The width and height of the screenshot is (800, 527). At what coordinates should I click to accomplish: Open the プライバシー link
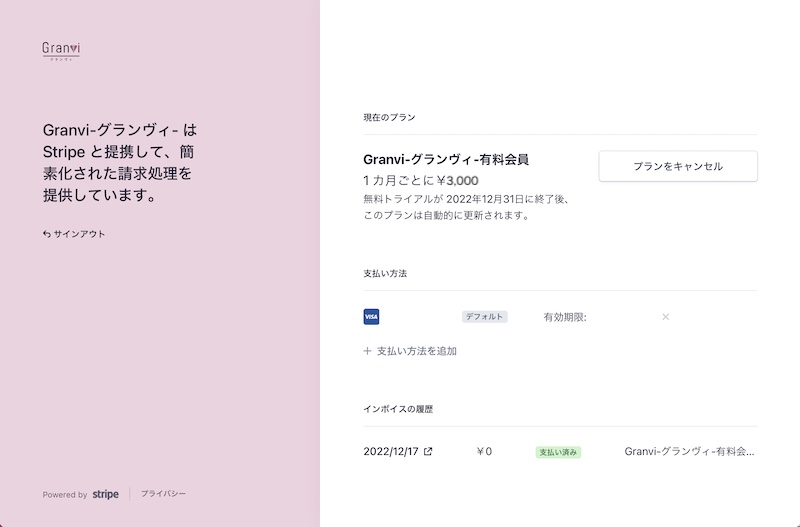pos(163,493)
